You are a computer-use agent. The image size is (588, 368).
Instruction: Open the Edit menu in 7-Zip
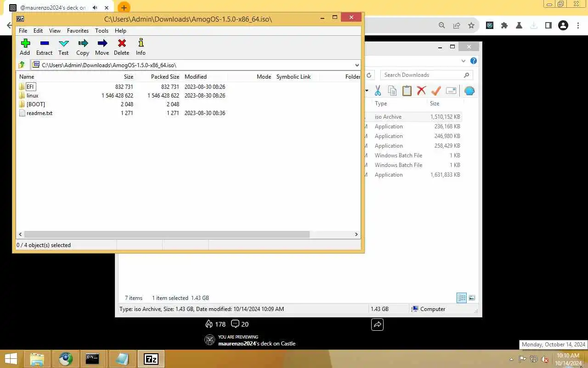pos(38,31)
